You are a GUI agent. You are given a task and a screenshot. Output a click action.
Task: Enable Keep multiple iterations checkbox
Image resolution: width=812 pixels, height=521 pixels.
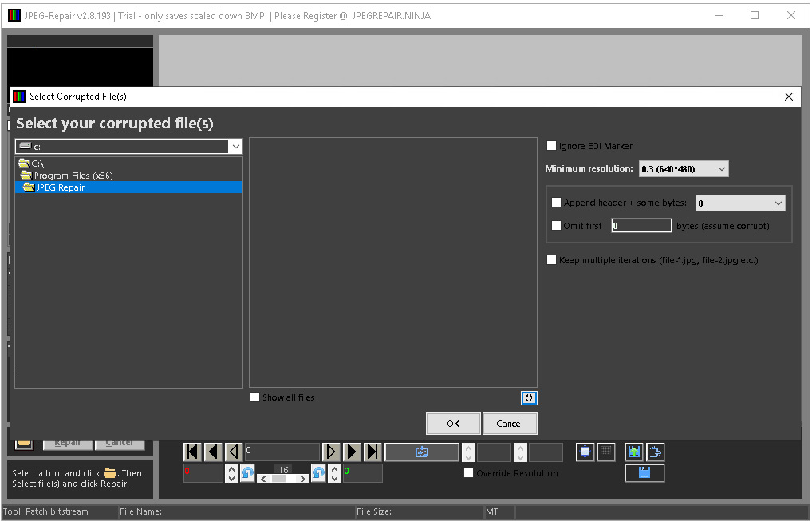(551, 260)
